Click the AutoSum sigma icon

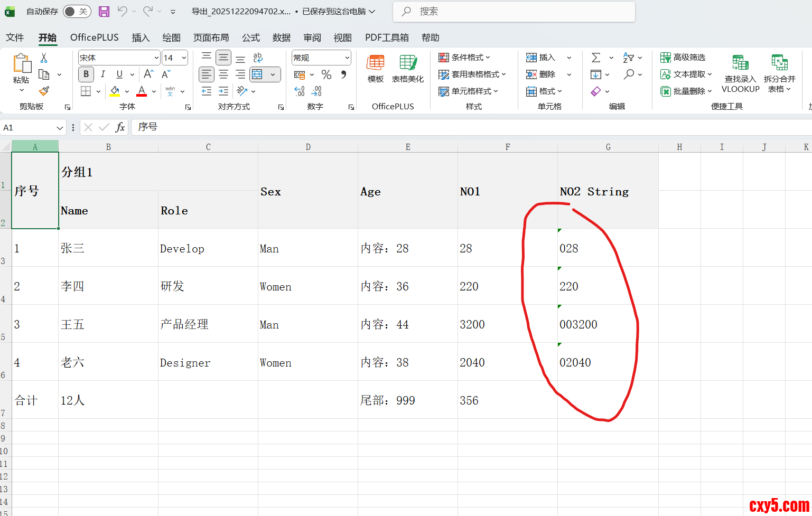pos(596,58)
